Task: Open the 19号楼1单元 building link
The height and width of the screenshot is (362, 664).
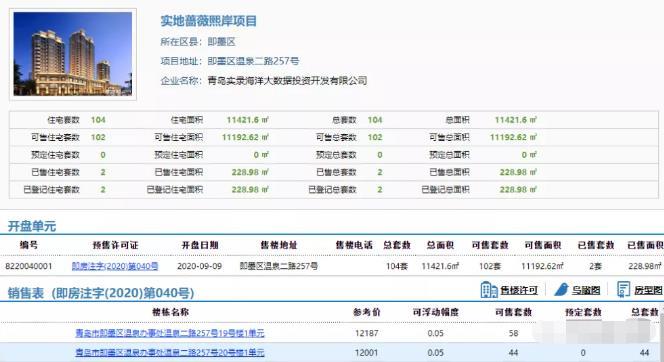Action: tap(170, 333)
